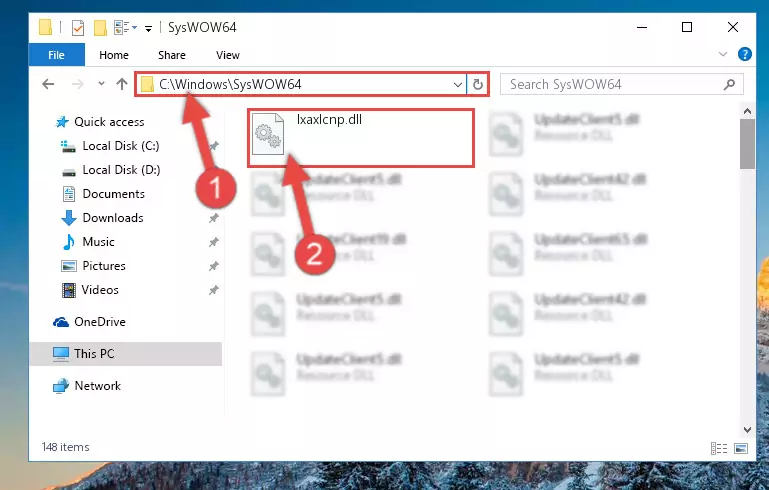This screenshot has width=769, height=490.
Task: Click the scrollbar up arrow
Action: 747,111
